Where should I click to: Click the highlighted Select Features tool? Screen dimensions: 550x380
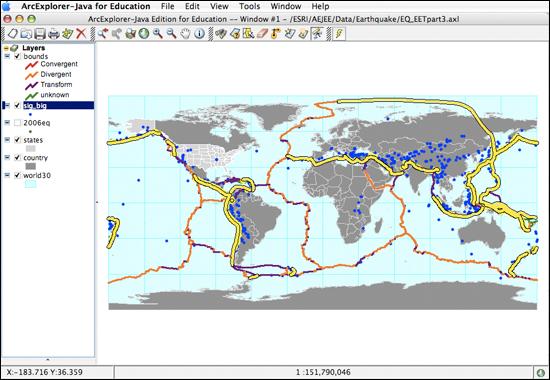317,34
